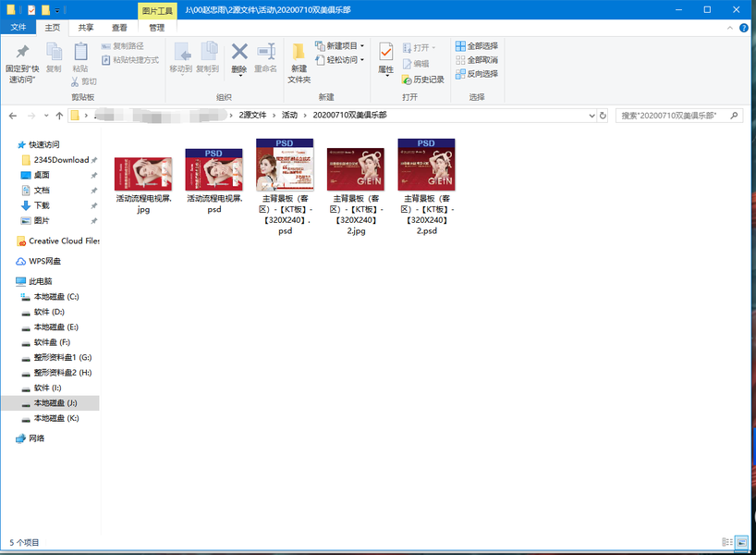Click the Move to (移动到) icon

(x=182, y=52)
